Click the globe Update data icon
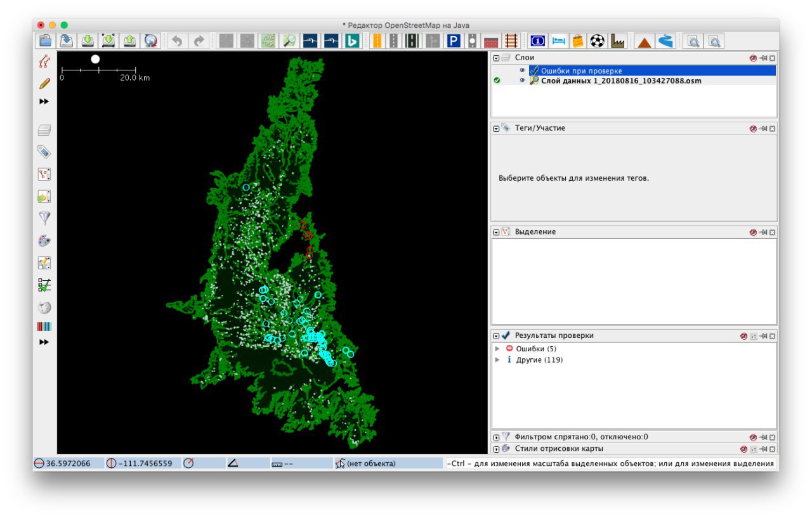This screenshot has height=518, width=812. tap(150, 41)
